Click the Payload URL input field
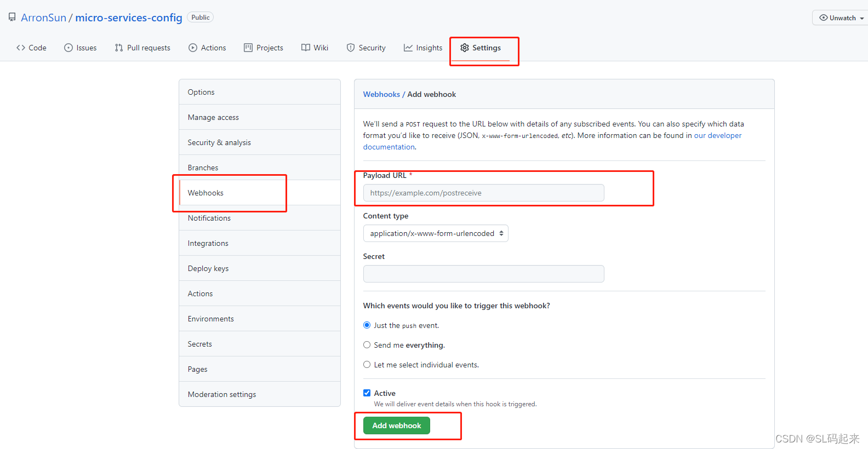This screenshot has width=868, height=449. [483, 193]
